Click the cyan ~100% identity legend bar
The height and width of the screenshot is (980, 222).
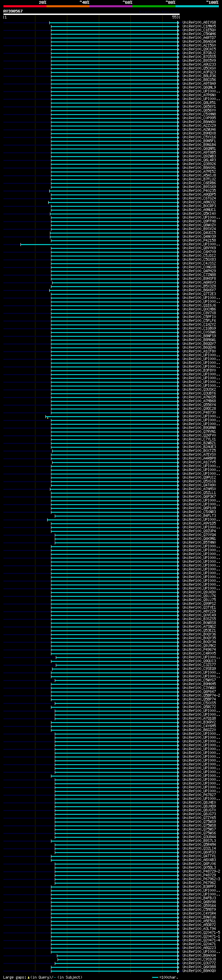(197, 6)
